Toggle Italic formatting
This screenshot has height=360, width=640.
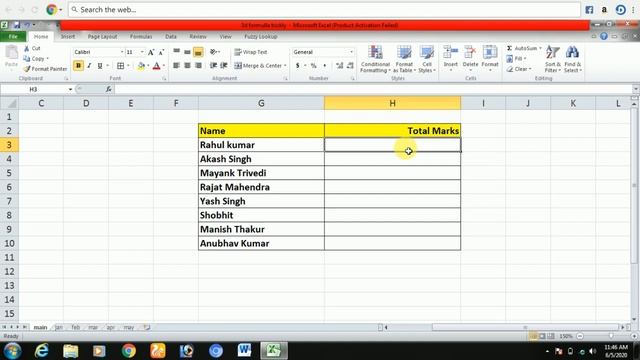click(89, 66)
